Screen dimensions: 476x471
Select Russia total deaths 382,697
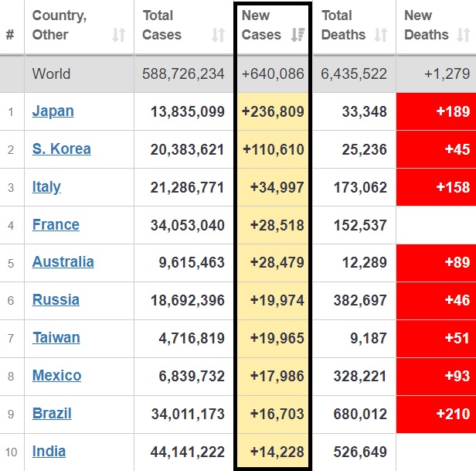[360, 300]
